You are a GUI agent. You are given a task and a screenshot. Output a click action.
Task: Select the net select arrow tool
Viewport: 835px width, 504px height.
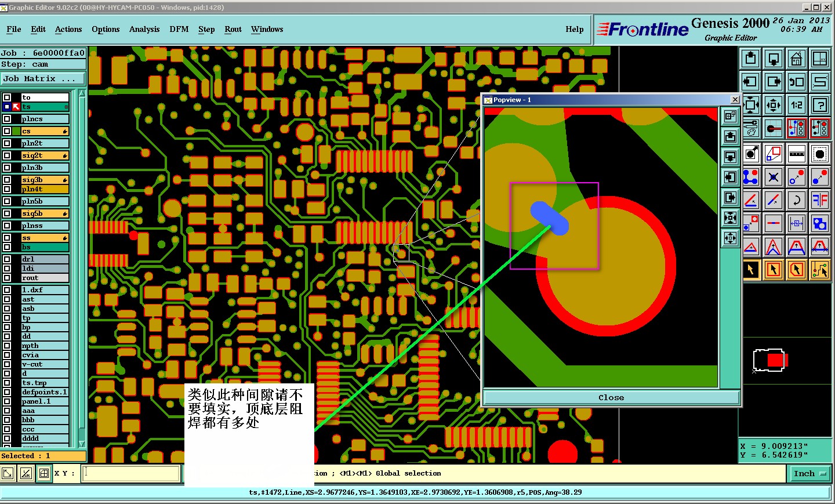[820, 270]
